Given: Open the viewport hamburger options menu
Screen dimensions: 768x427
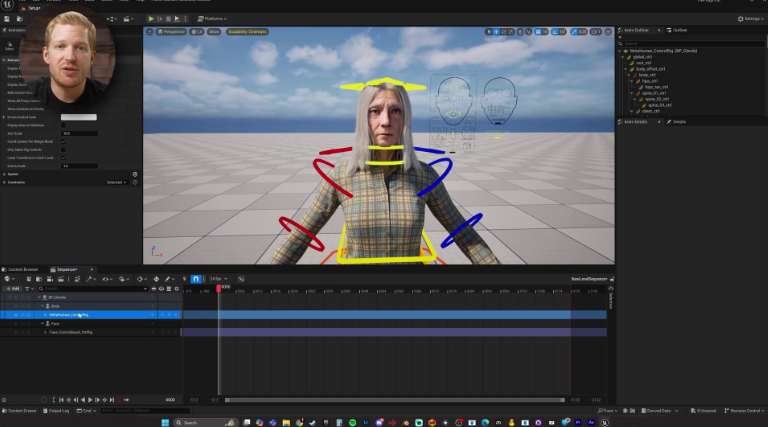Looking at the screenshot, I should pyautogui.click(x=150, y=32).
